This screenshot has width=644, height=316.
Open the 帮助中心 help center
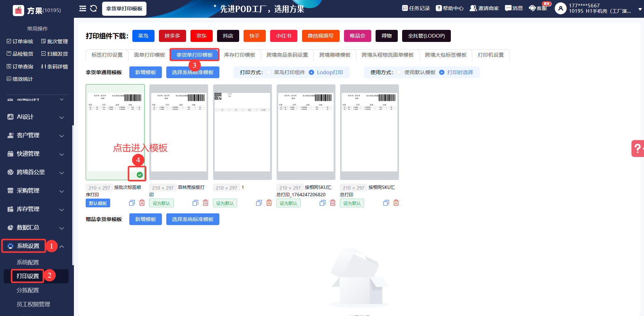[x=449, y=8]
